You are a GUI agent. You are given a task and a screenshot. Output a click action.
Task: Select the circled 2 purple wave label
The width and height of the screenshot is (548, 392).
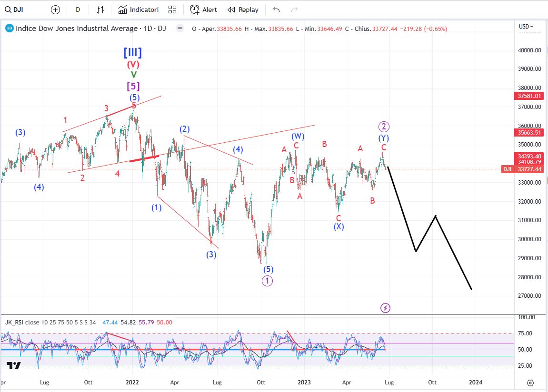pos(384,127)
